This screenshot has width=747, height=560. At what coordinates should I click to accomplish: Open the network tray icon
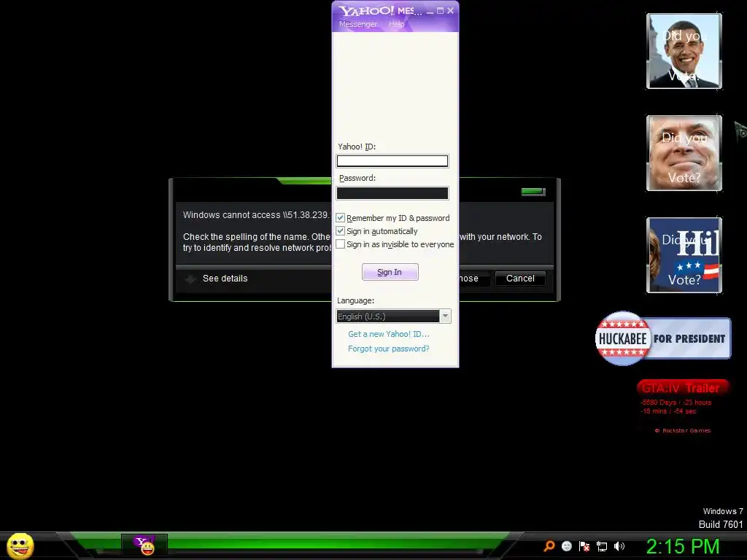tap(602, 546)
